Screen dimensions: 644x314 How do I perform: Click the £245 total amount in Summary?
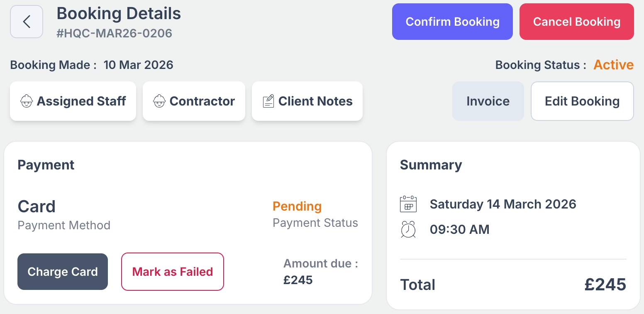click(605, 285)
